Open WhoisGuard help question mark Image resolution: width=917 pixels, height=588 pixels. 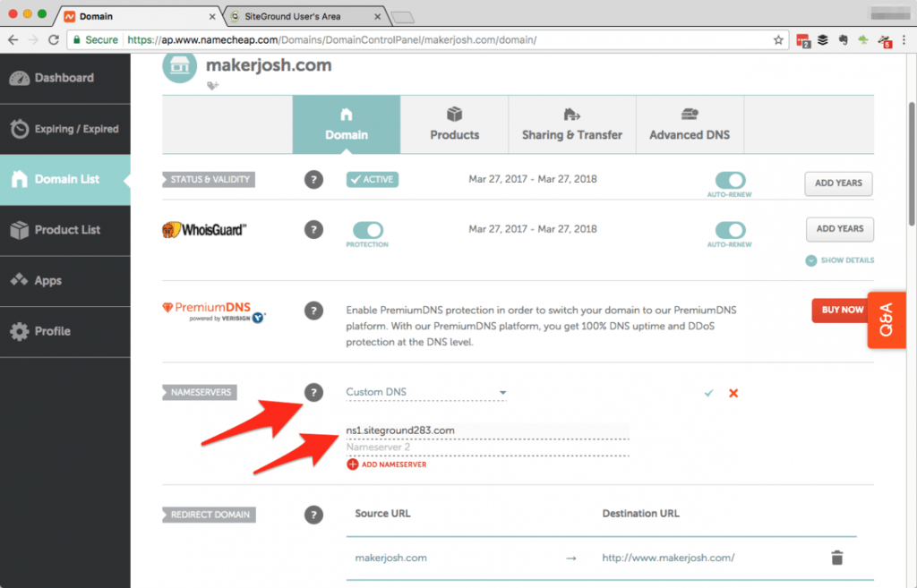click(x=313, y=230)
